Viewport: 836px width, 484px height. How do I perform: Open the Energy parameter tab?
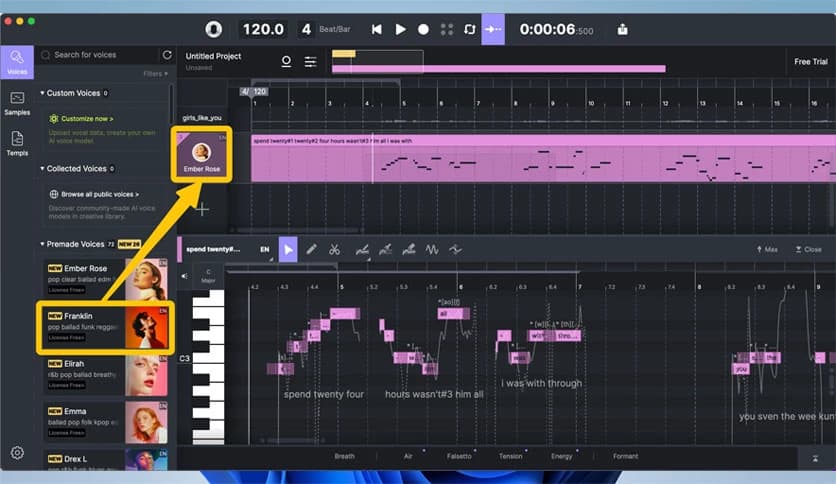(561, 456)
